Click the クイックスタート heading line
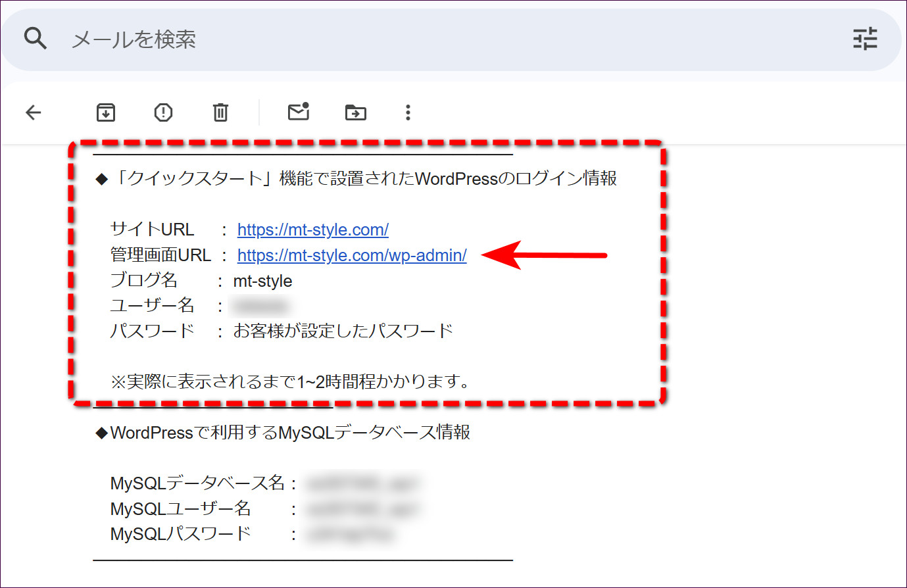Screen dimensions: 907x588 tap(356, 179)
